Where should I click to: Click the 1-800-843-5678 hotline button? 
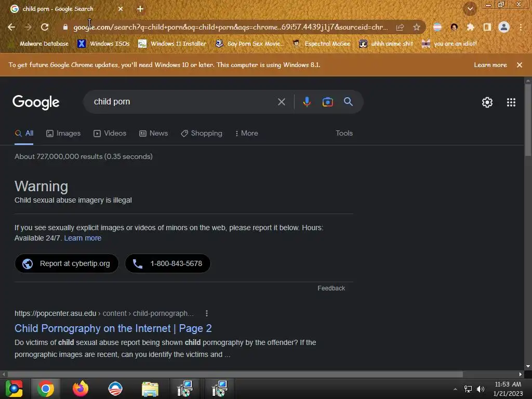(168, 263)
